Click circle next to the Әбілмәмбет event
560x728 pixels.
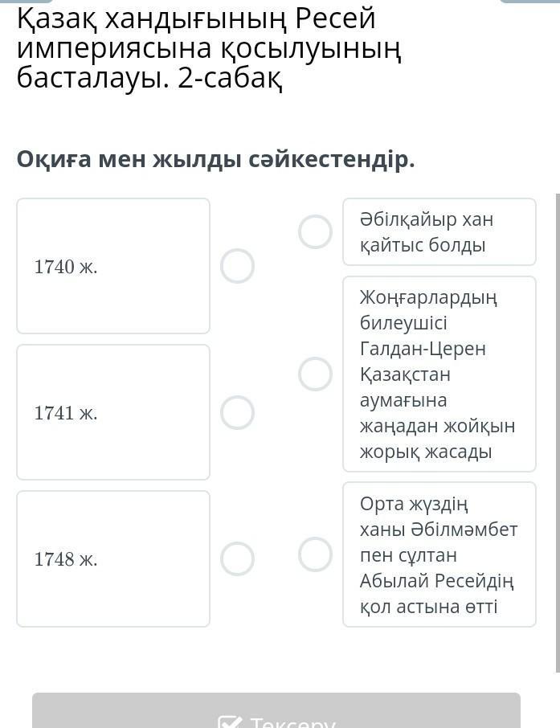[x=315, y=554]
